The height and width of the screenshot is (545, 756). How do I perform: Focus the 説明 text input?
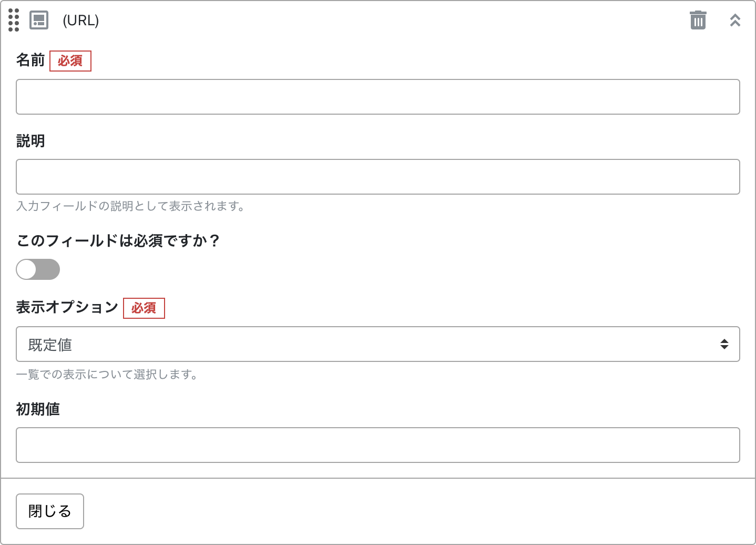point(377,177)
